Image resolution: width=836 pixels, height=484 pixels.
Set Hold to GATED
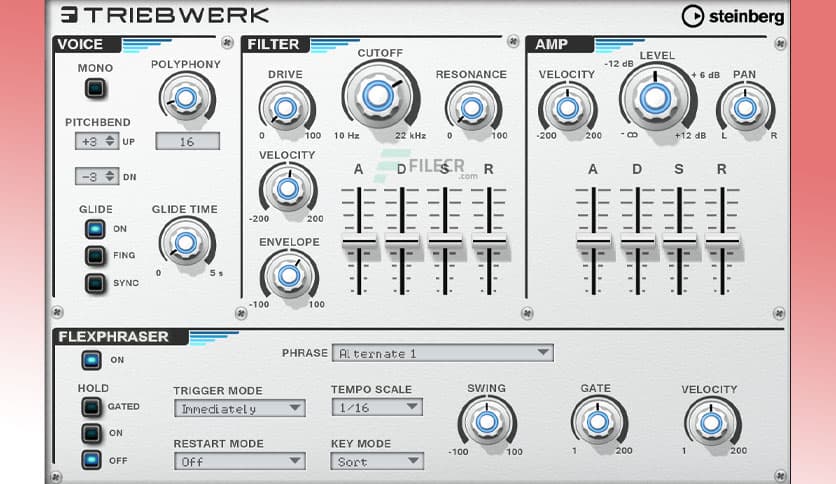(91, 407)
